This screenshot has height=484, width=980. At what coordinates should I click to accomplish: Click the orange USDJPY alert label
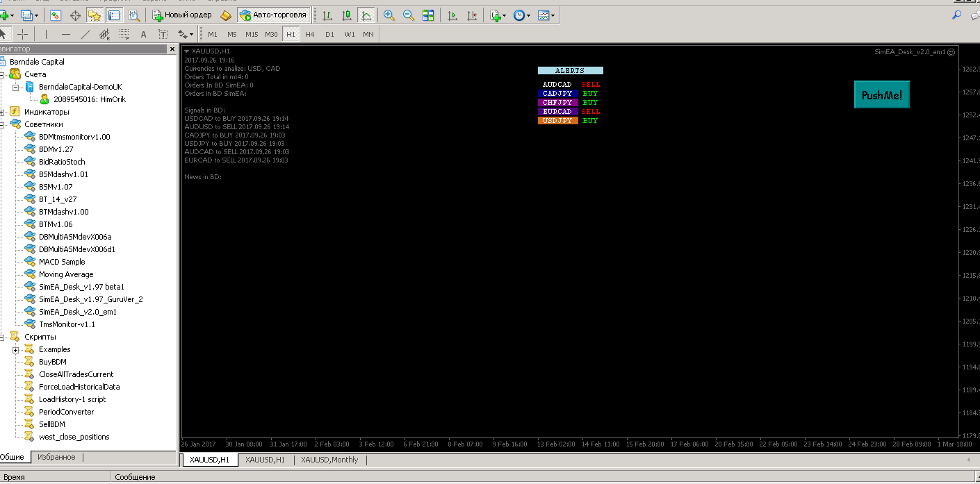(557, 121)
